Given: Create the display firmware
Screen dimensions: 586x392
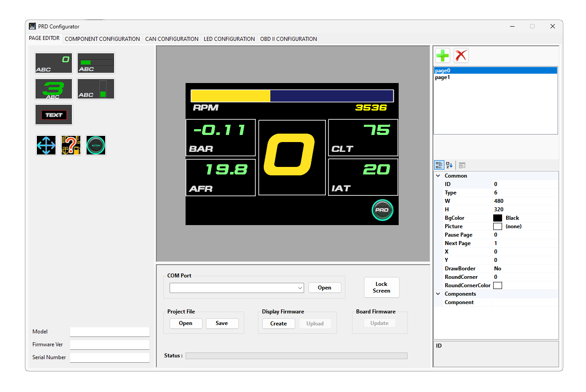Looking at the screenshot, I should [x=278, y=324].
